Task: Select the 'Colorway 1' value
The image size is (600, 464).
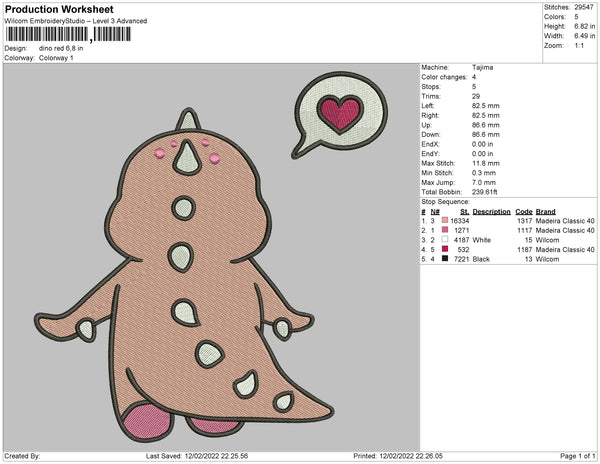Action: (x=56, y=58)
